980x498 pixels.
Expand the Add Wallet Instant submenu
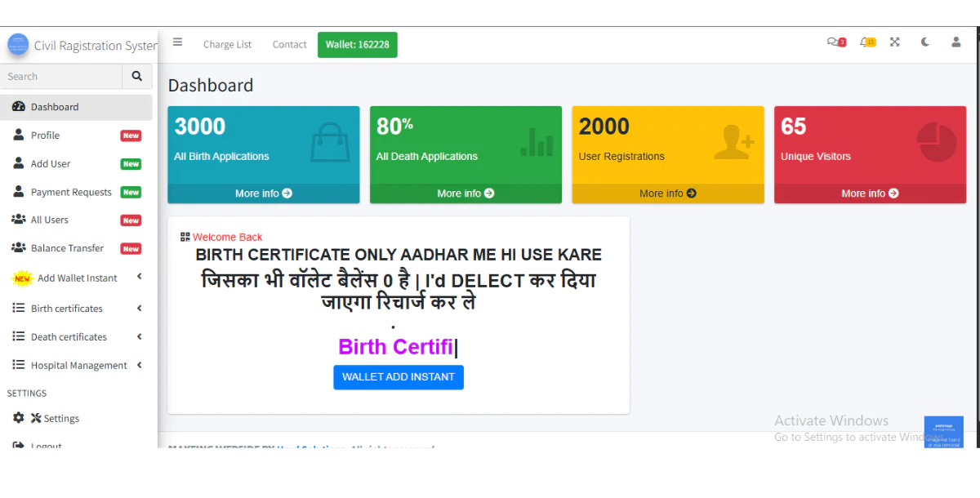[76, 278]
